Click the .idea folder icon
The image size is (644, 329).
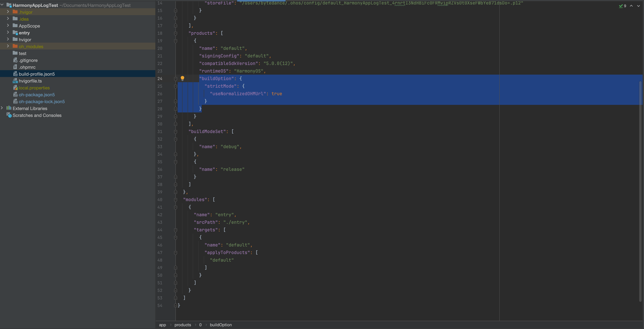[15, 19]
